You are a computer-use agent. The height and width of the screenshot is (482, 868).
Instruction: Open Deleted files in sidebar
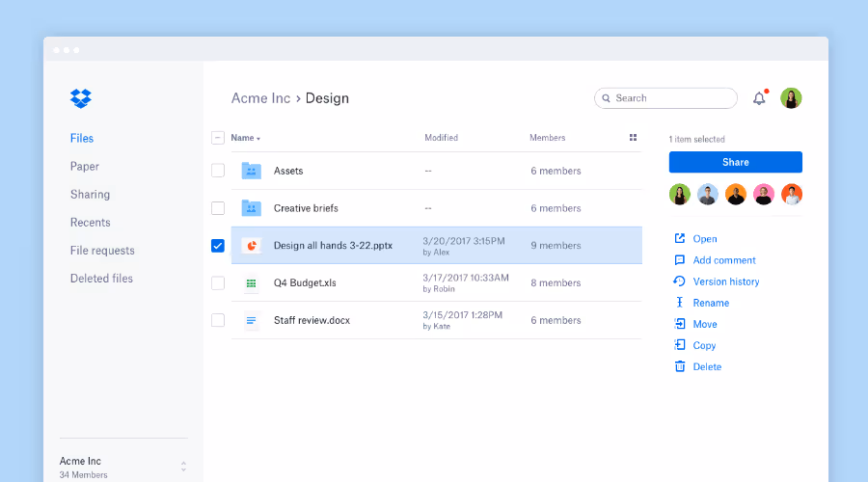click(x=101, y=279)
